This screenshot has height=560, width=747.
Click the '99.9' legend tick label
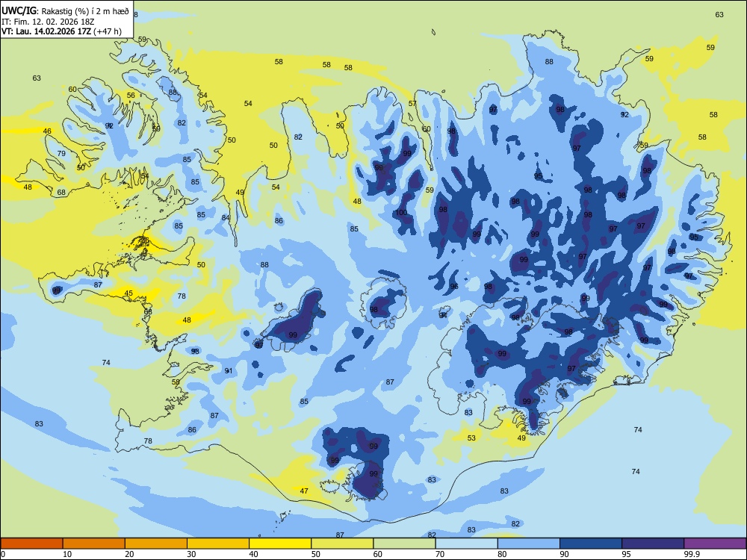tap(692, 554)
